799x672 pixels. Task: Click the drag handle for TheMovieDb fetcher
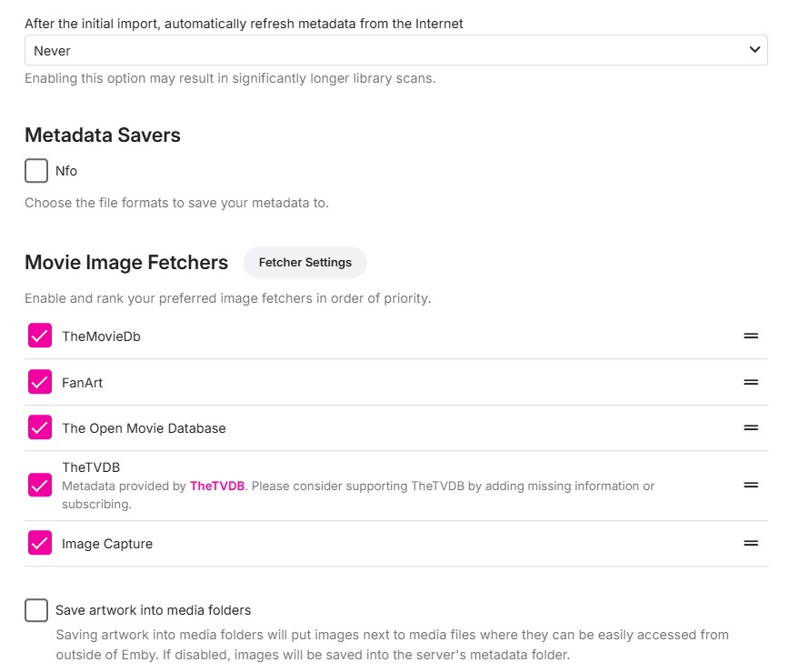coord(751,336)
